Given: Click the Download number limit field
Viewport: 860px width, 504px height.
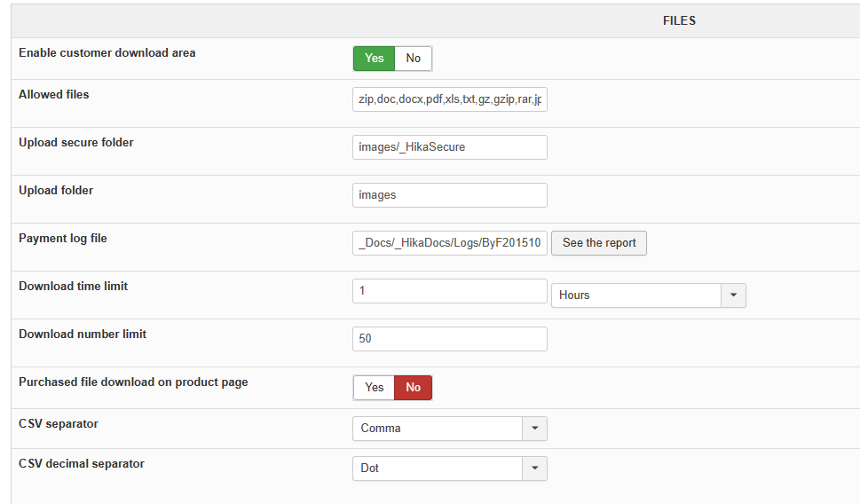Looking at the screenshot, I should (449, 339).
